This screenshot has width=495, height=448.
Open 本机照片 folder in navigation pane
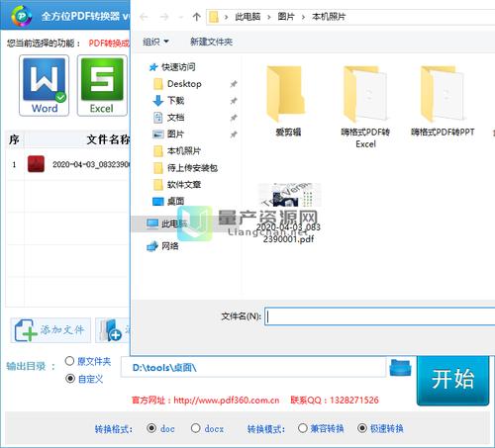point(184,151)
